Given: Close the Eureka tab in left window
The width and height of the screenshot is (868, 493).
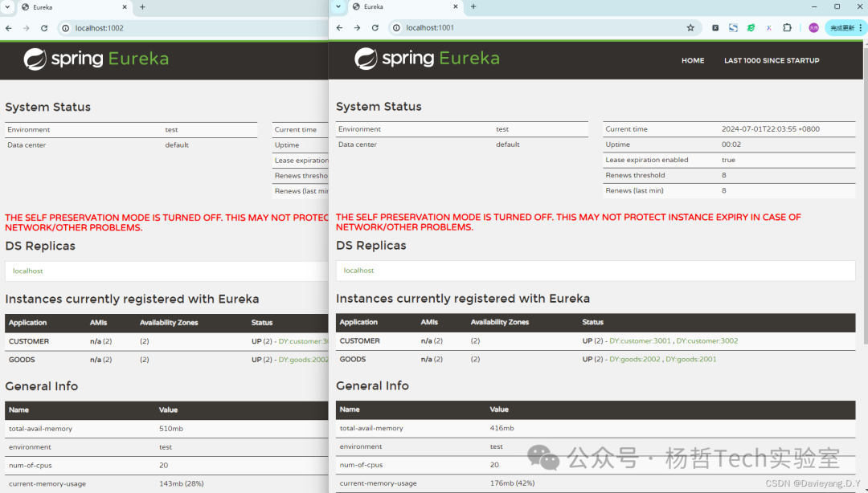Looking at the screenshot, I should [x=124, y=7].
